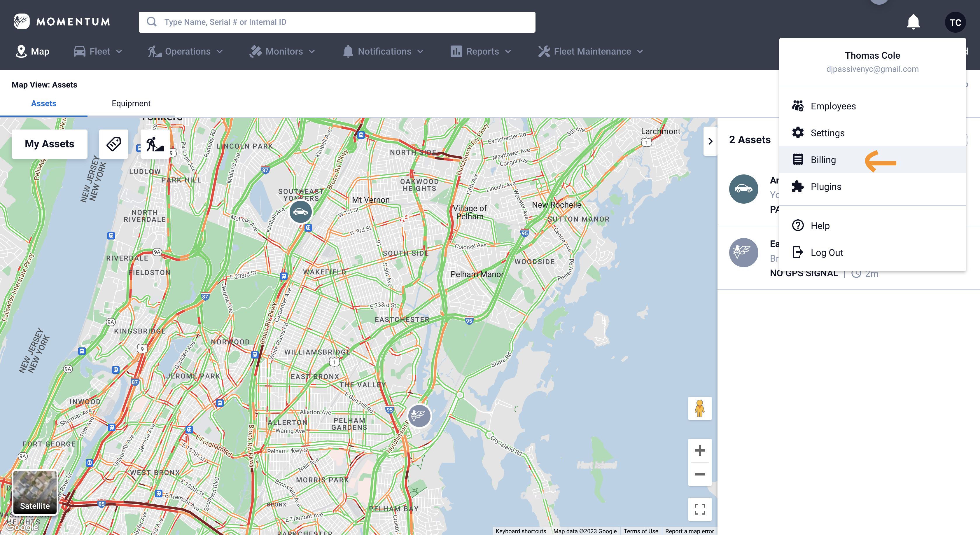Switch map to Satellite view
Screen dimensions: 980x535
(x=35, y=492)
